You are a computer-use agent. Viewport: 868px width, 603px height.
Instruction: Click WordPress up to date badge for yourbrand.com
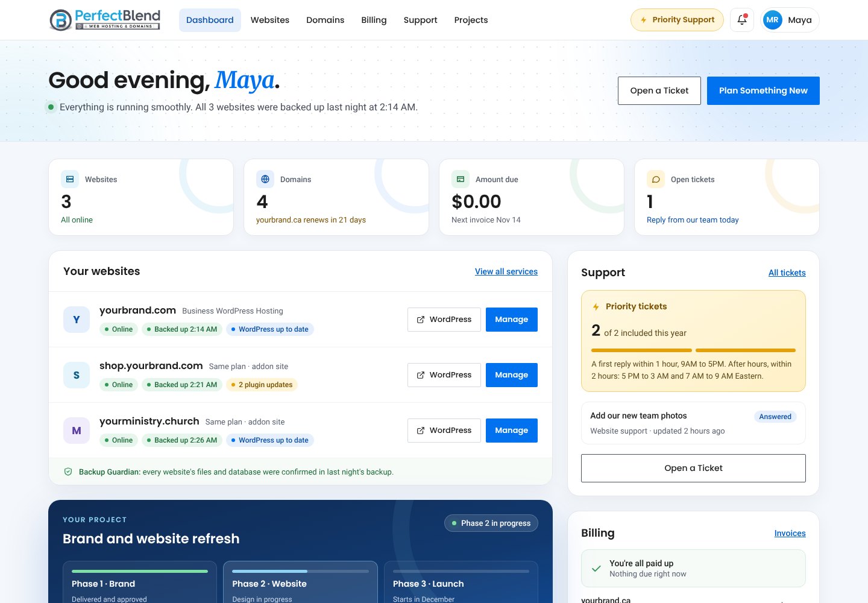pos(269,329)
